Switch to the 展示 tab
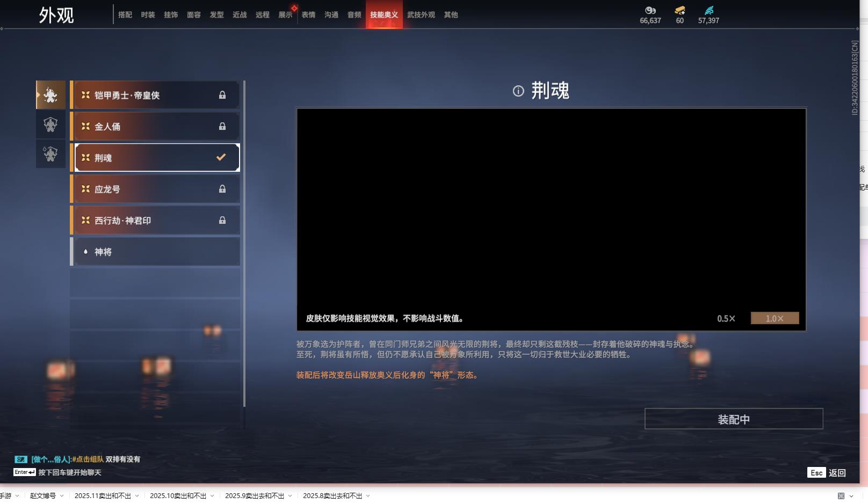The height and width of the screenshot is (504, 868). pos(285,15)
